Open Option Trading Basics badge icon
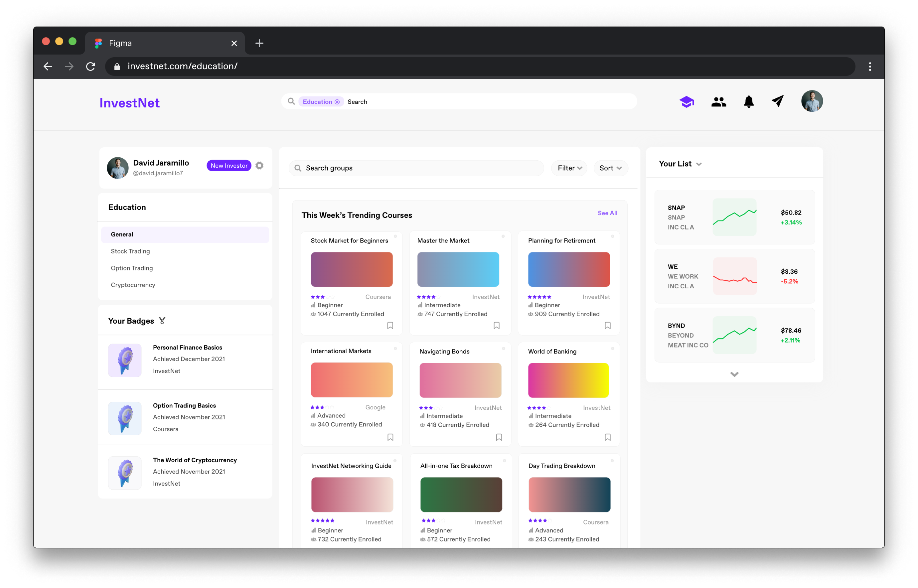This screenshot has width=918, height=588. click(x=124, y=418)
